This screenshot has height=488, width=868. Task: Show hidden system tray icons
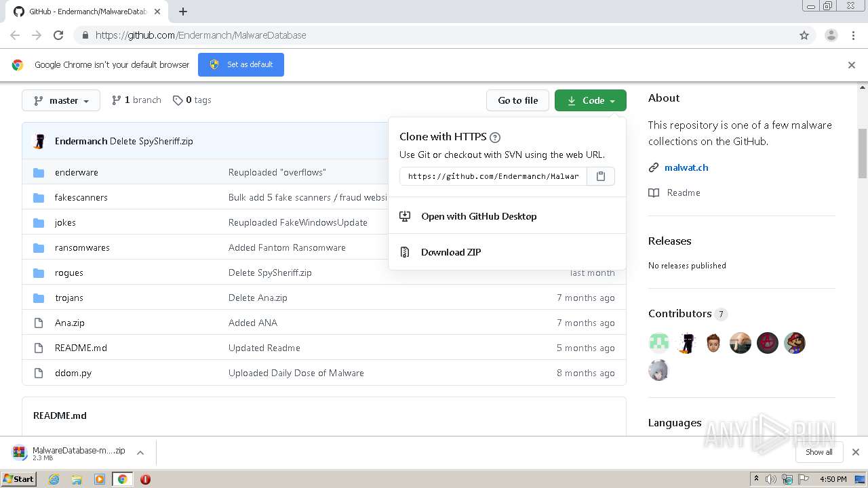point(756,479)
